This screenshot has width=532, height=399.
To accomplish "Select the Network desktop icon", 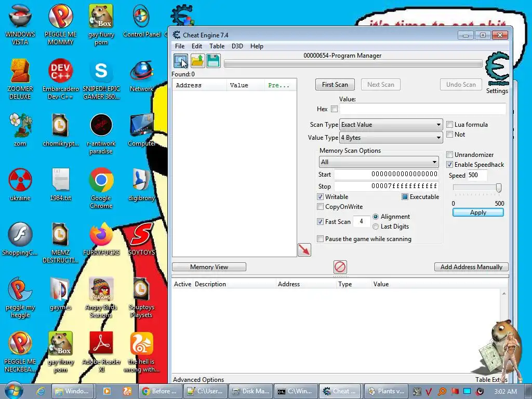I will point(142,76).
